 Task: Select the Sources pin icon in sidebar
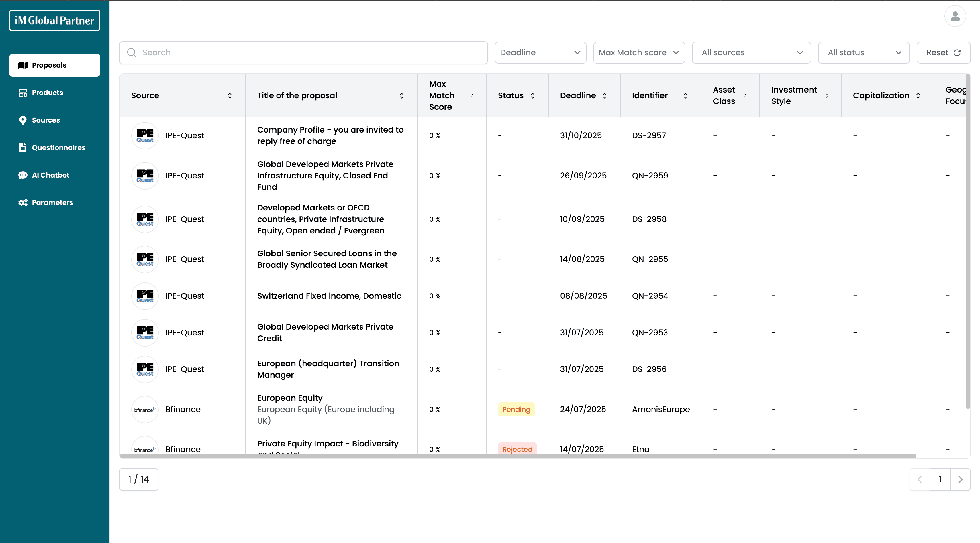[x=23, y=120]
